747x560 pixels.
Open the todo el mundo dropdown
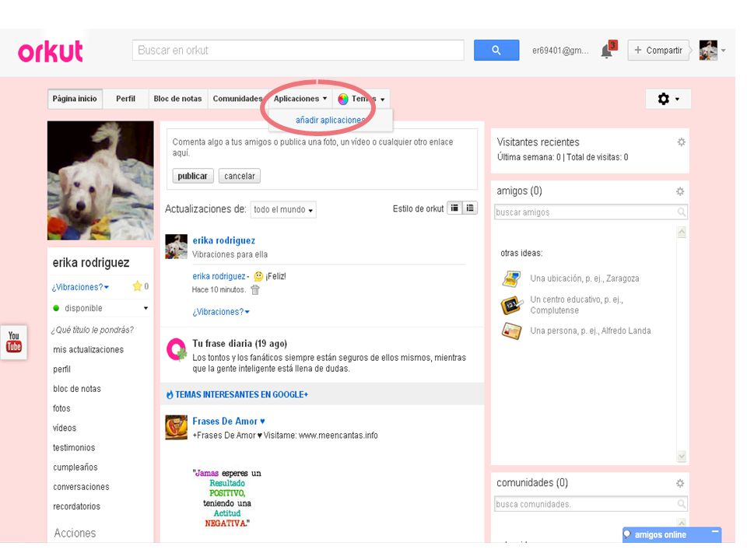[283, 209]
